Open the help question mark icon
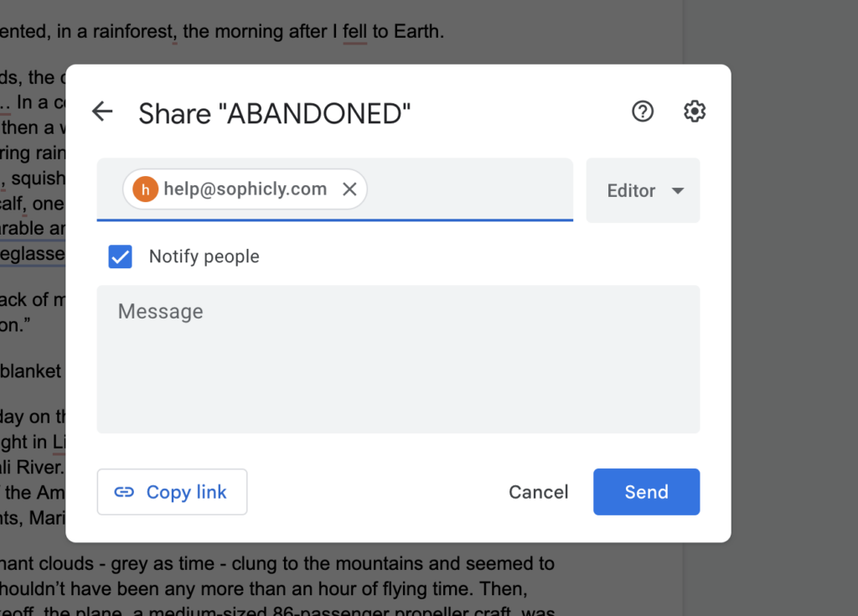The width and height of the screenshot is (858, 616). tap(643, 111)
